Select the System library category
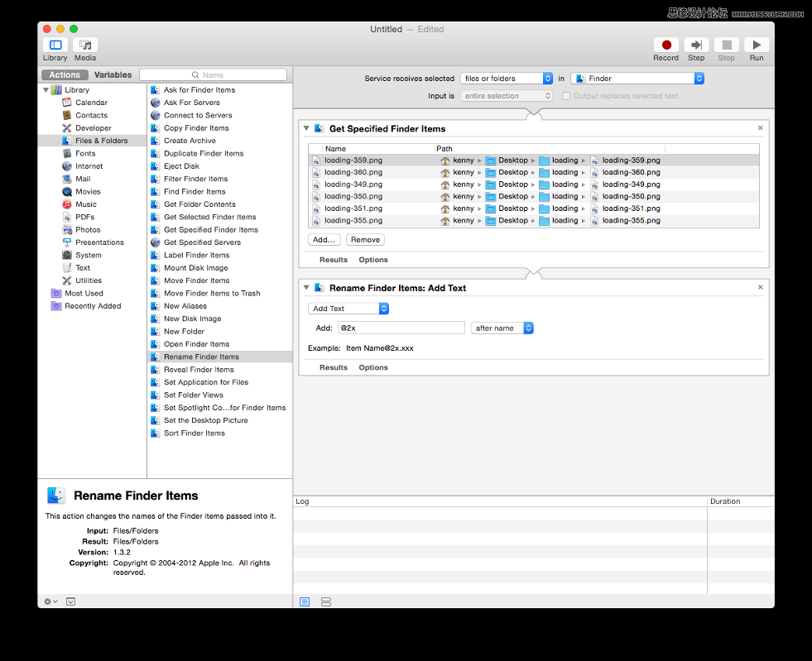Image resolution: width=812 pixels, height=661 pixels. [x=88, y=255]
